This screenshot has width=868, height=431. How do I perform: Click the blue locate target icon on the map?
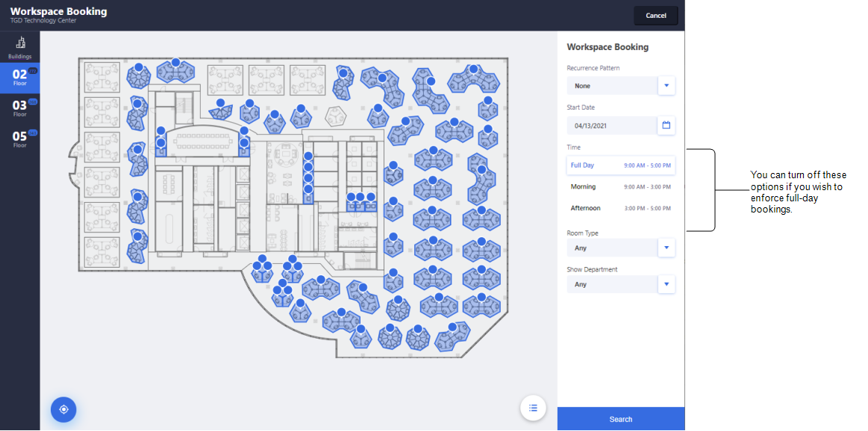click(63, 409)
